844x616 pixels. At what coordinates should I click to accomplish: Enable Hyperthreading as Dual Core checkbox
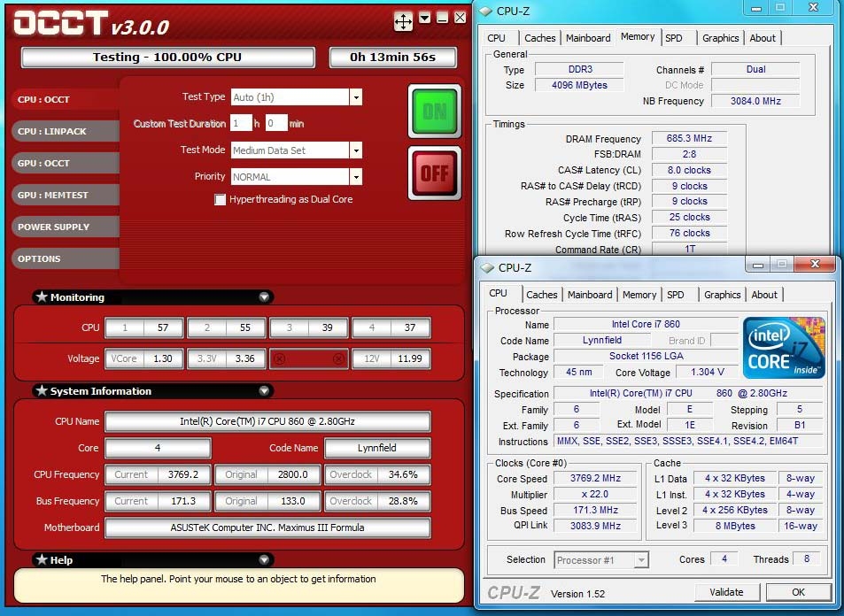(220, 200)
